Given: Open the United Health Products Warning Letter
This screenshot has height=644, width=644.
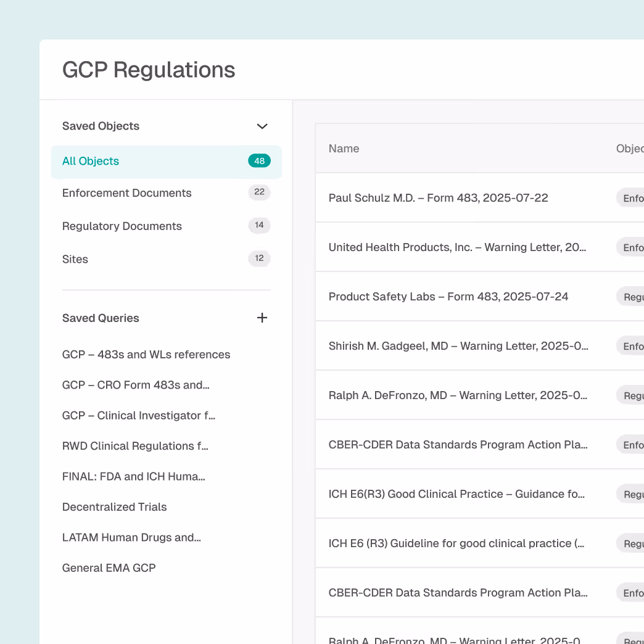Looking at the screenshot, I should 458,247.
